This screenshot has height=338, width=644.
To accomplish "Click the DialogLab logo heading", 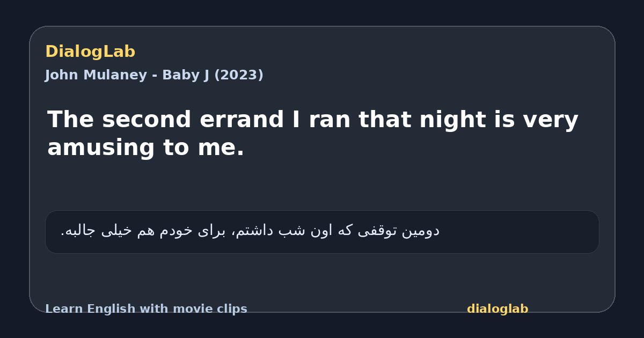I will click(90, 52).
